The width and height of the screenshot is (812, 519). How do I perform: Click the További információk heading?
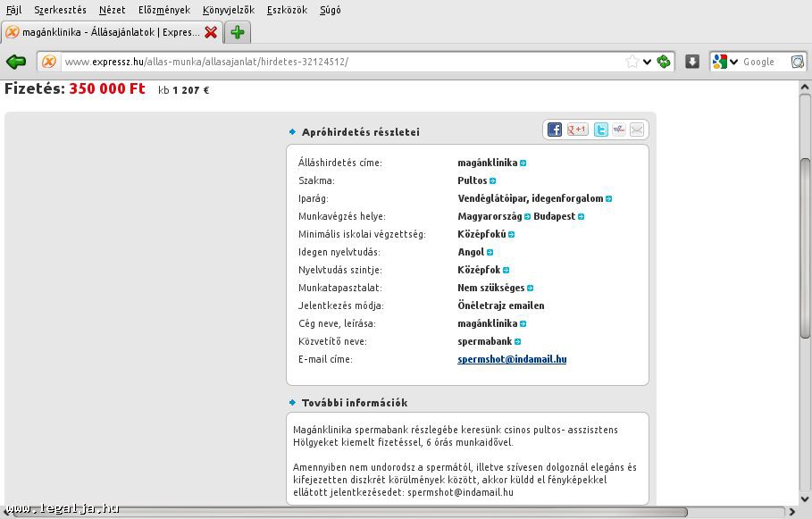(355, 403)
